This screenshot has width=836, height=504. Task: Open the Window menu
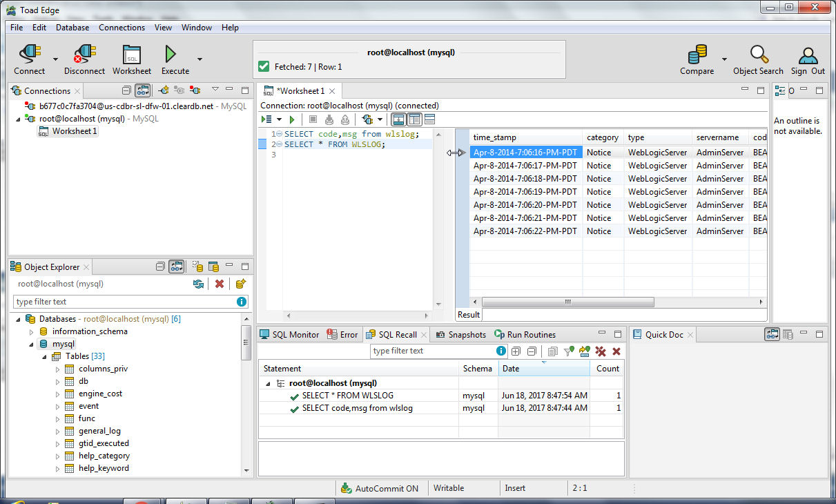coord(197,28)
